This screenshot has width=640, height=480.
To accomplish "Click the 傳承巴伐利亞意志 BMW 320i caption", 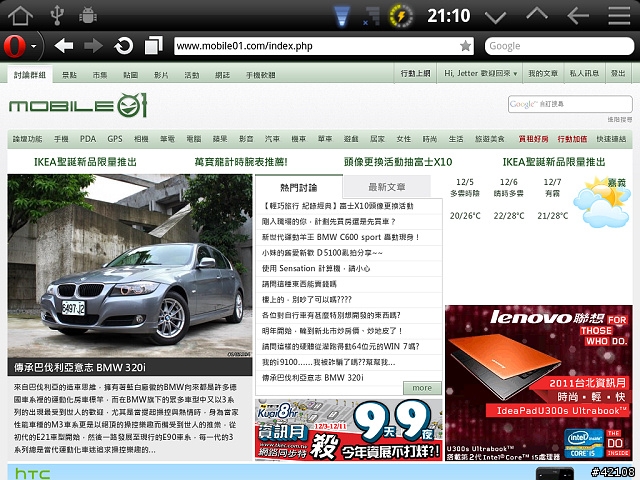I will [x=80, y=367].
